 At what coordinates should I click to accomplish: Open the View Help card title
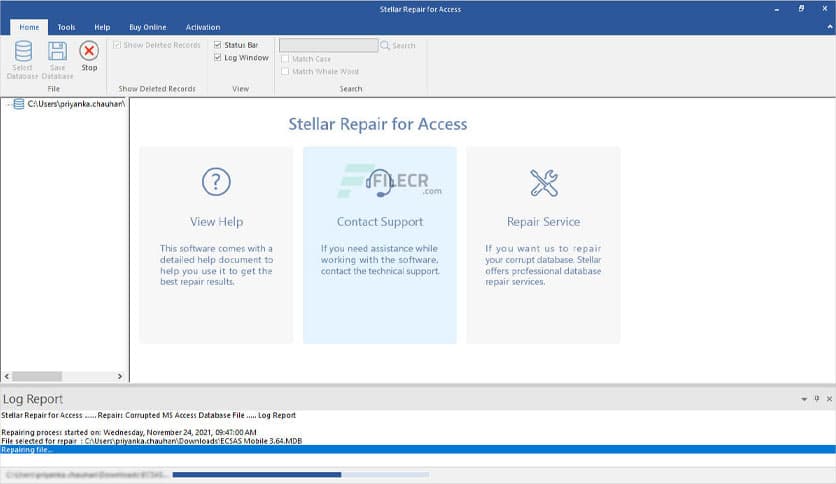216,222
